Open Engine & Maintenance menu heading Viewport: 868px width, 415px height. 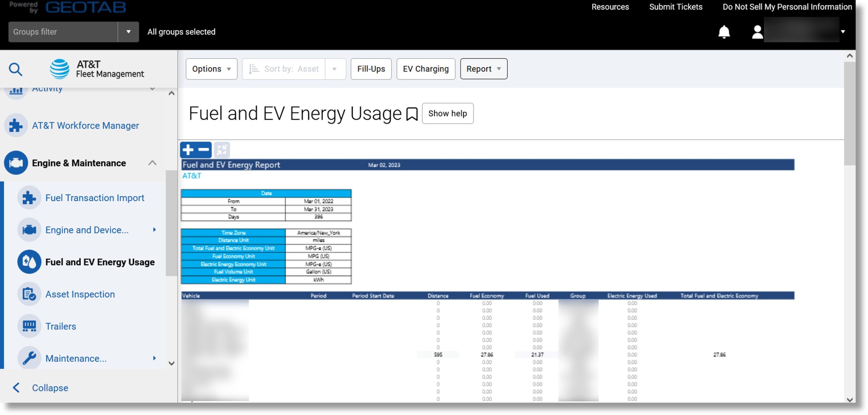click(x=79, y=163)
